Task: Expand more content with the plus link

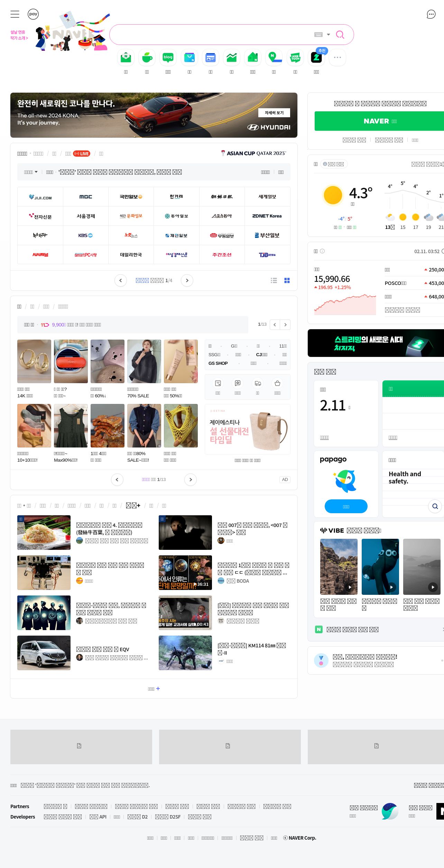Action: coord(154,689)
